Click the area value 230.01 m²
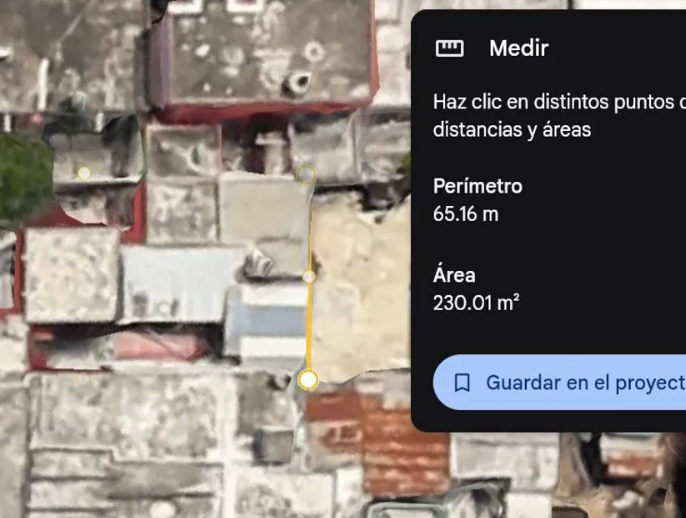 tap(476, 303)
